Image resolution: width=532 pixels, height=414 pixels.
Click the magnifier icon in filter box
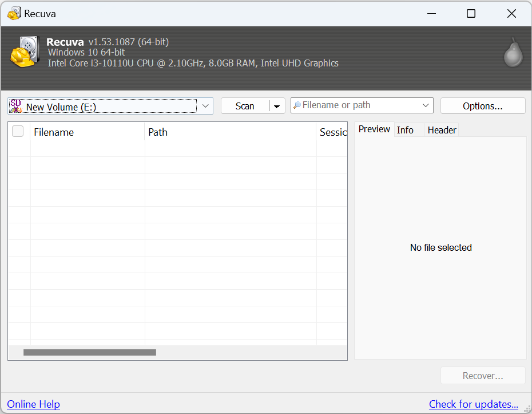tap(297, 105)
